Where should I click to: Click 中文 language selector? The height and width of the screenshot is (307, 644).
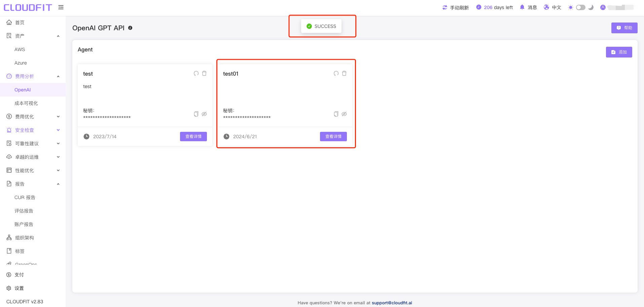click(x=557, y=7)
